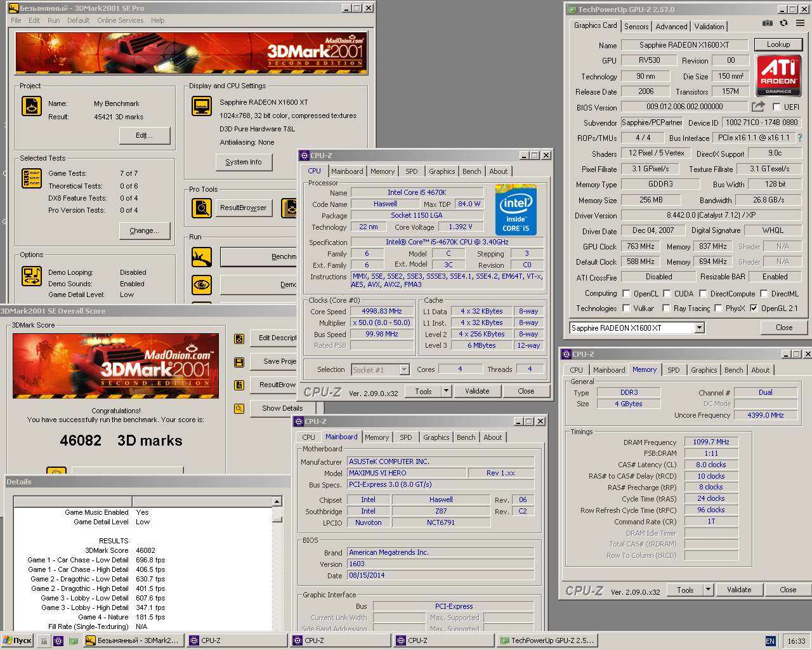Click the GPU-Z Name field Sapphire RADEON X1600 XT

point(684,45)
